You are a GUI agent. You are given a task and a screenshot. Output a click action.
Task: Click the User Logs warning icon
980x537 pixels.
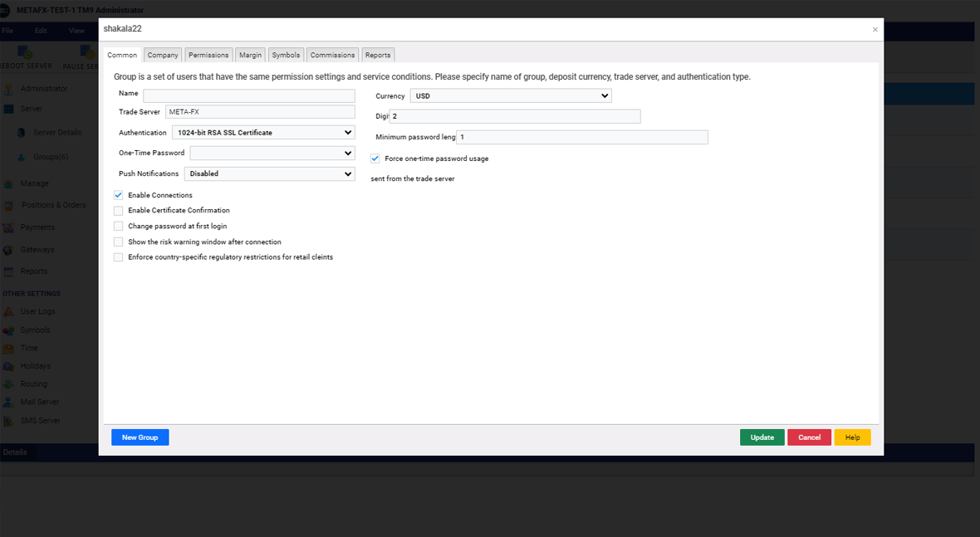tap(9, 311)
